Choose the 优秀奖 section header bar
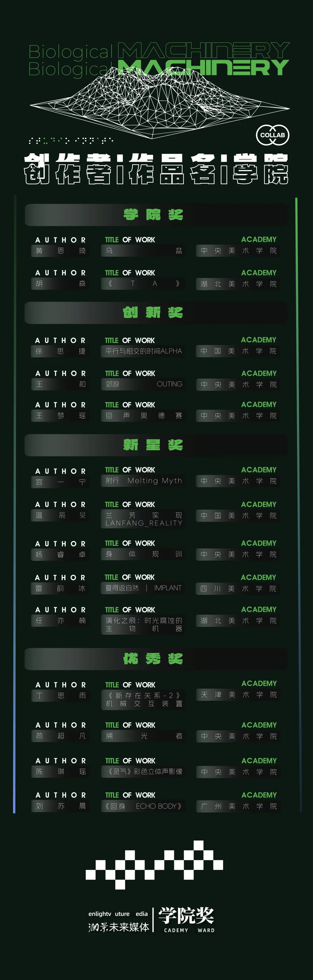 pyautogui.click(x=156, y=658)
